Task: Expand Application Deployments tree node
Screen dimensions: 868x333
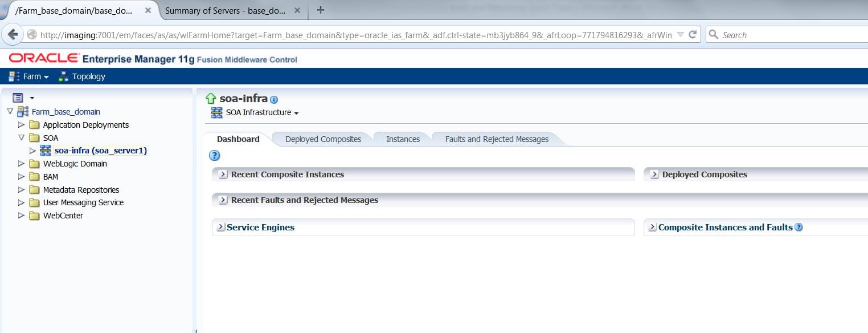Action: [21, 125]
